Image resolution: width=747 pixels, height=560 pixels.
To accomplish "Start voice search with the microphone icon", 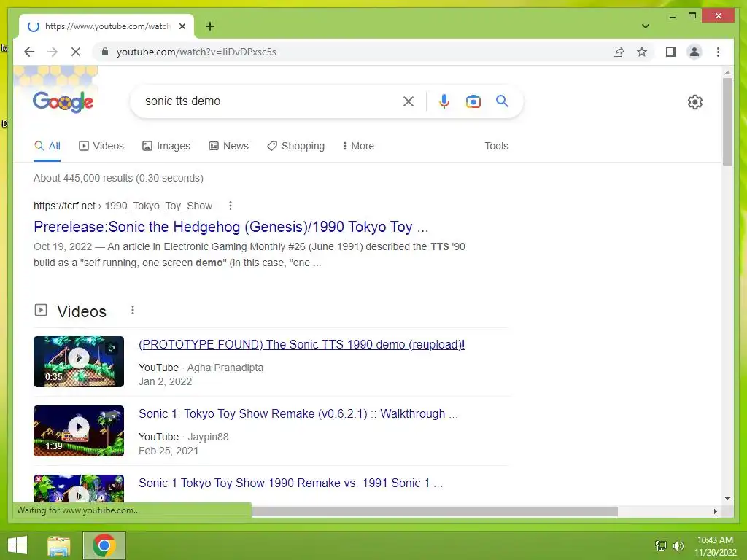I will 444,101.
